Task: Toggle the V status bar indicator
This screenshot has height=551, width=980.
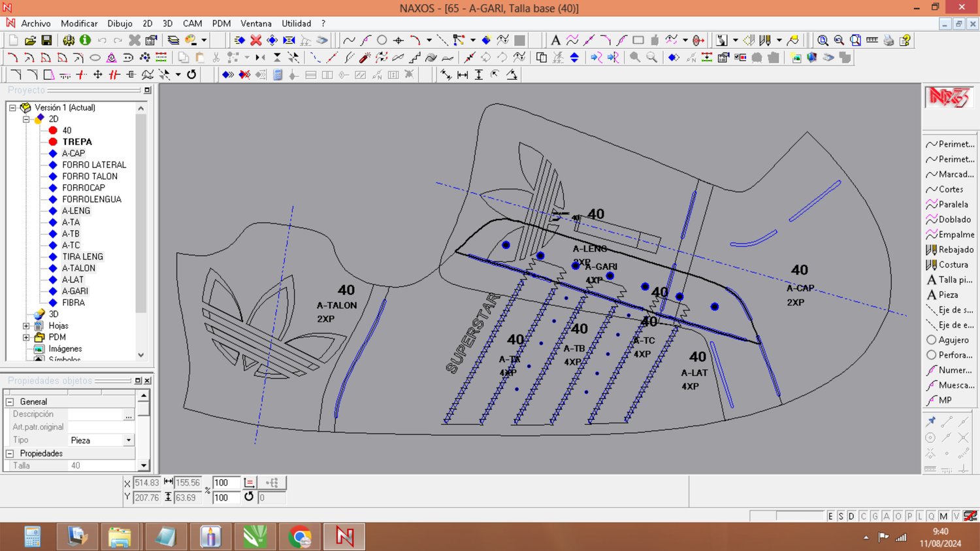Action: click(x=956, y=516)
